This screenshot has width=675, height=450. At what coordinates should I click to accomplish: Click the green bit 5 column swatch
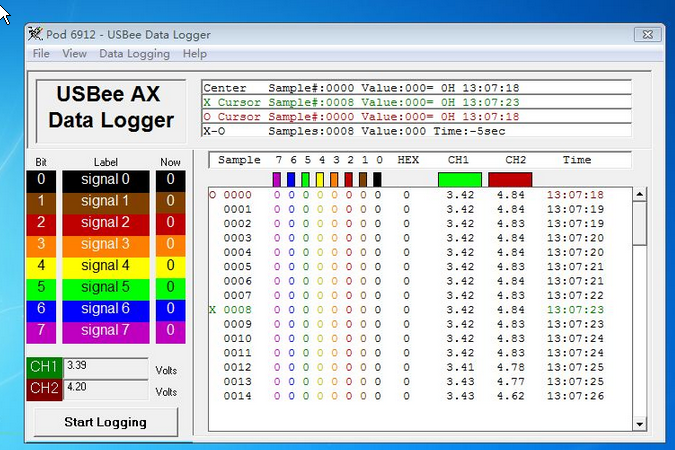tap(305, 180)
